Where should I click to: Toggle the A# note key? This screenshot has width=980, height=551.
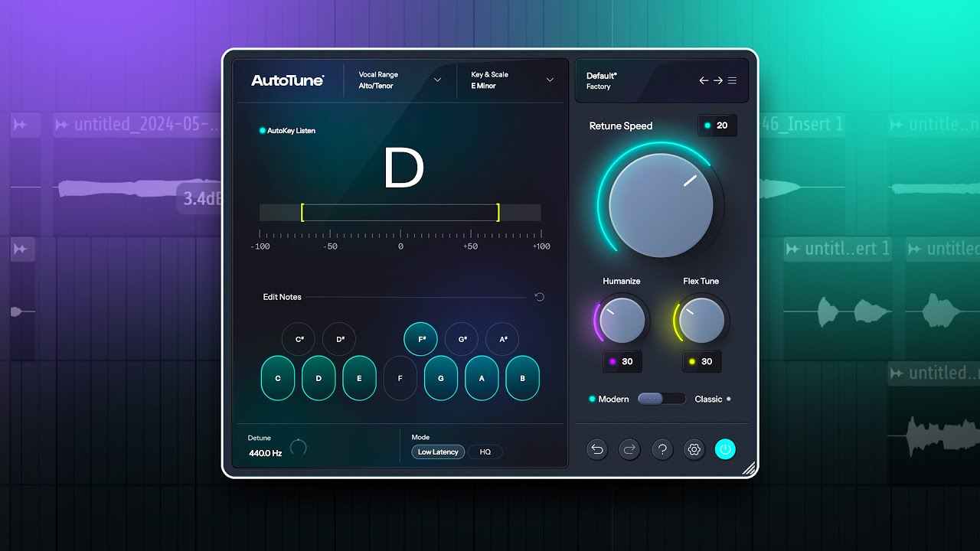pos(502,339)
